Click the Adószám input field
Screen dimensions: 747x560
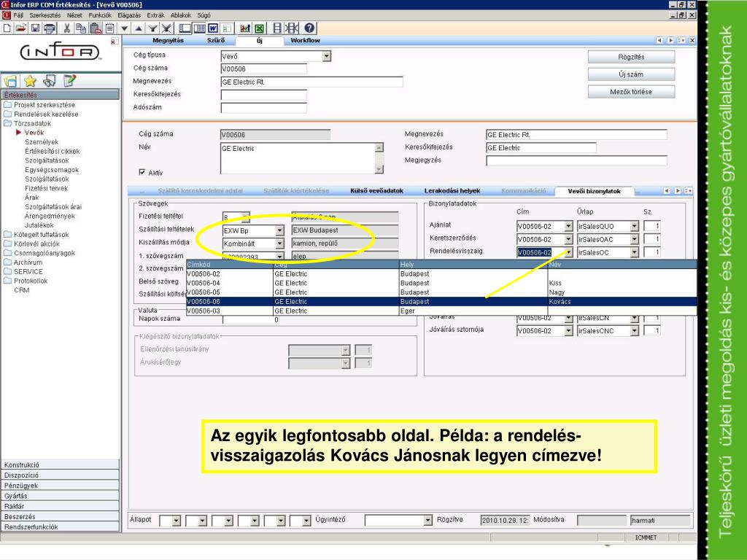(x=263, y=108)
